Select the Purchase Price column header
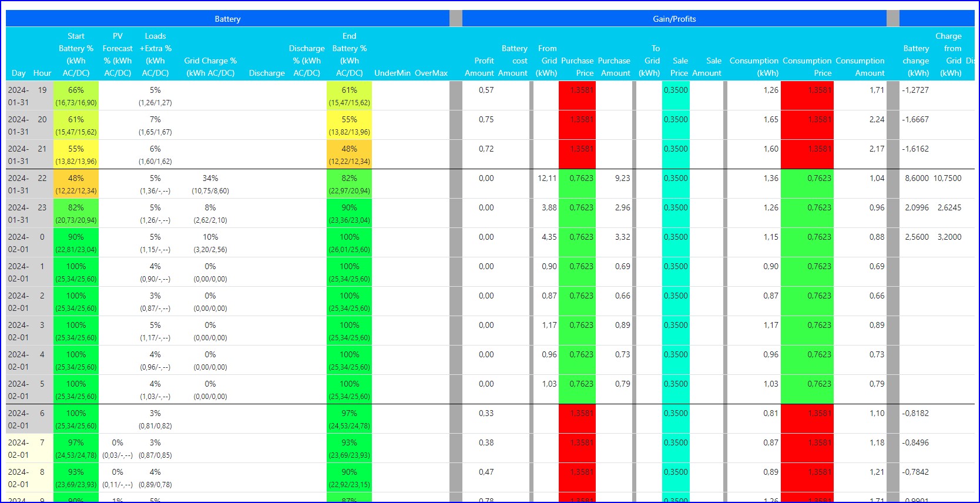Image resolution: width=980 pixels, height=503 pixels. coord(577,67)
